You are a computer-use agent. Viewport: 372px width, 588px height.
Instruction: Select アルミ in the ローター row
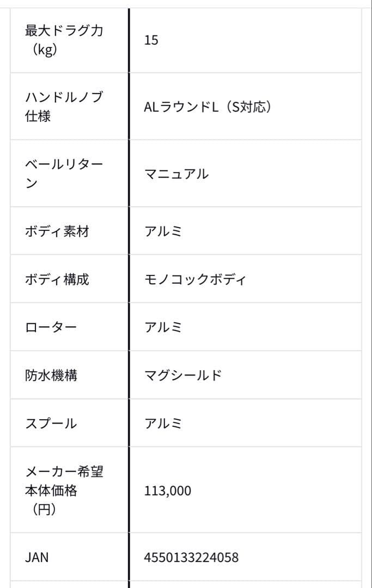click(x=163, y=327)
